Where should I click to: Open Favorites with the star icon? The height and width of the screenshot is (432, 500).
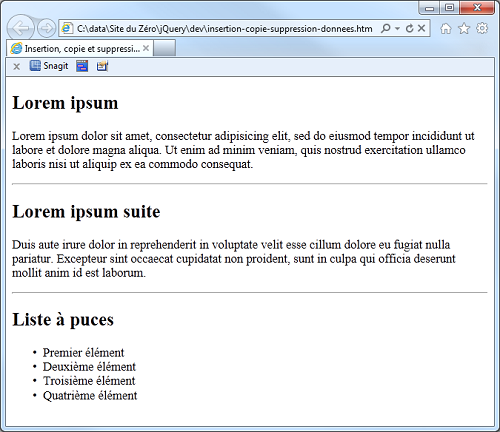tap(464, 29)
